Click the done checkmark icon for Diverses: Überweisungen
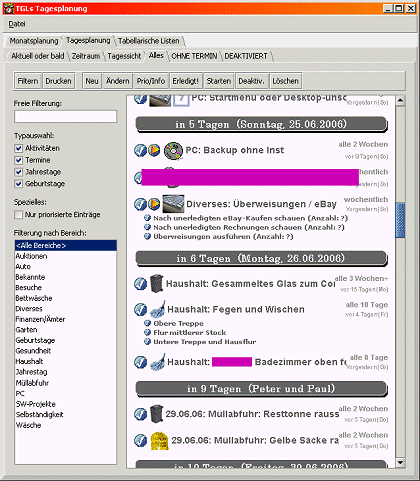This screenshot has width=420, height=481. [140, 204]
